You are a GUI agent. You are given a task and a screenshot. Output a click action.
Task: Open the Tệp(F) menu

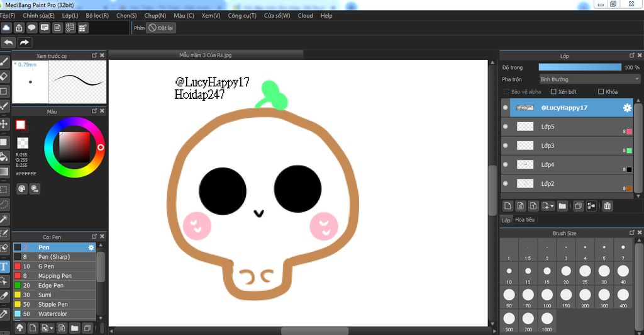click(x=8, y=16)
